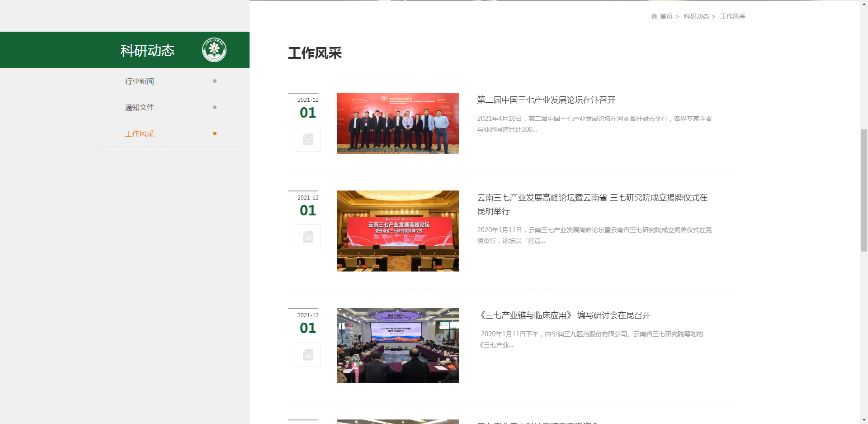868x424 pixels.
Task: Click the bullet dot beside 通知文件
Action: [214, 108]
